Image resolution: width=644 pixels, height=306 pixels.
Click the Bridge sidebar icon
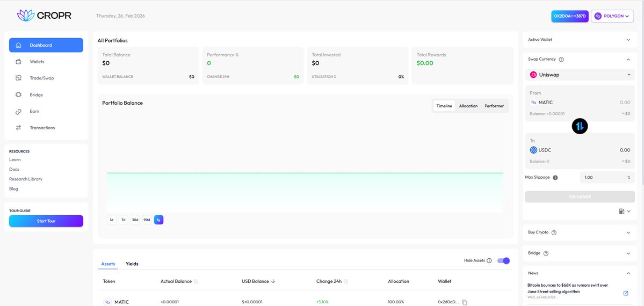pyautogui.click(x=18, y=95)
